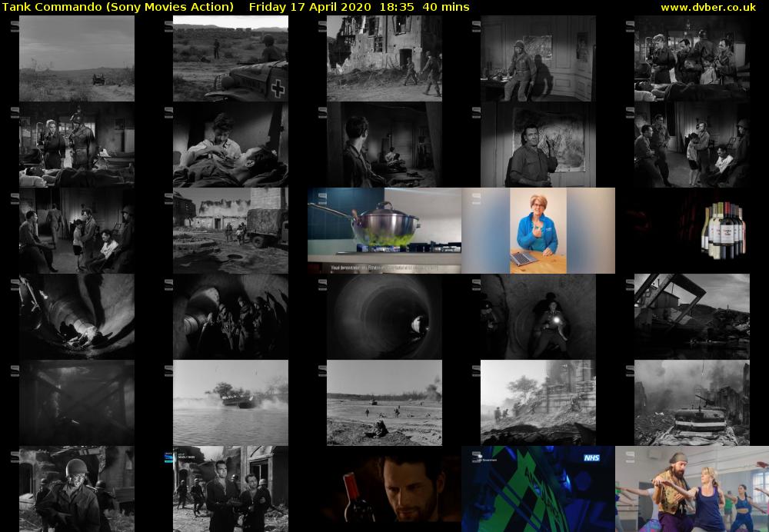
Task: Select the dance class with bearded man frame
Action: (691, 489)
